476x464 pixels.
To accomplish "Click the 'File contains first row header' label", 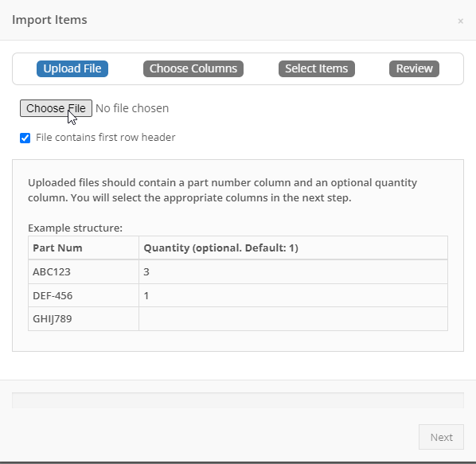I will 105,138.
